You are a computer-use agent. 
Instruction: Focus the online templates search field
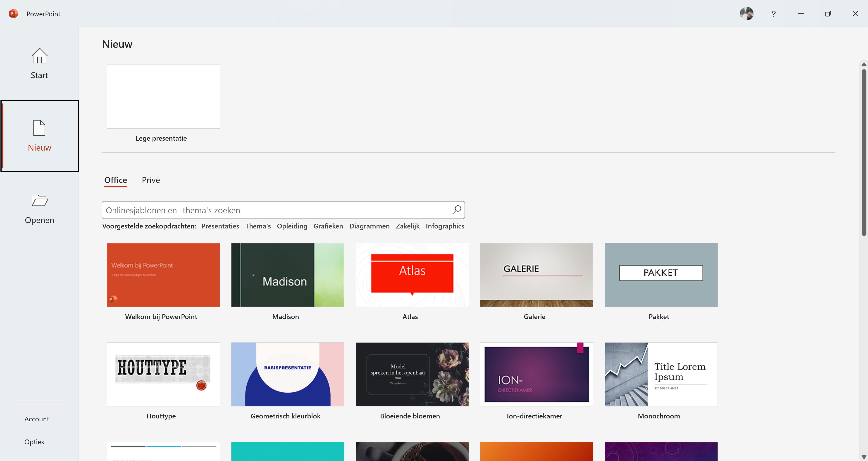click(276, 210)
